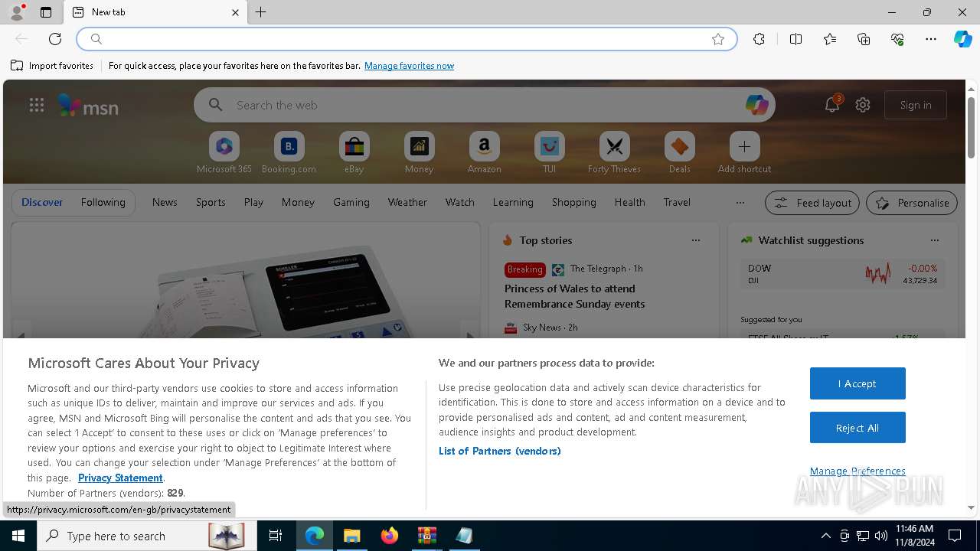Viewport: 980px width, 551px height.
Task: Open Firefox from the taskbar
Action: tap(390, 536)
